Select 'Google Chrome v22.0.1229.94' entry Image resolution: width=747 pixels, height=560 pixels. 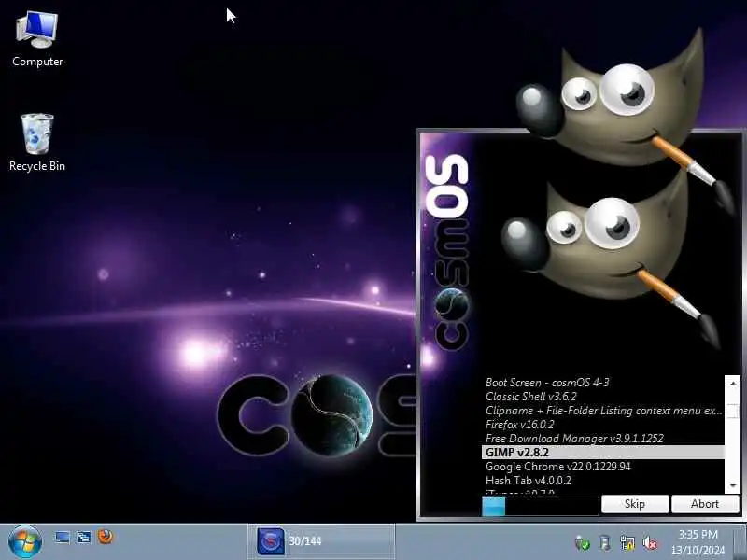pyautogui.click(x=602, y=466)
